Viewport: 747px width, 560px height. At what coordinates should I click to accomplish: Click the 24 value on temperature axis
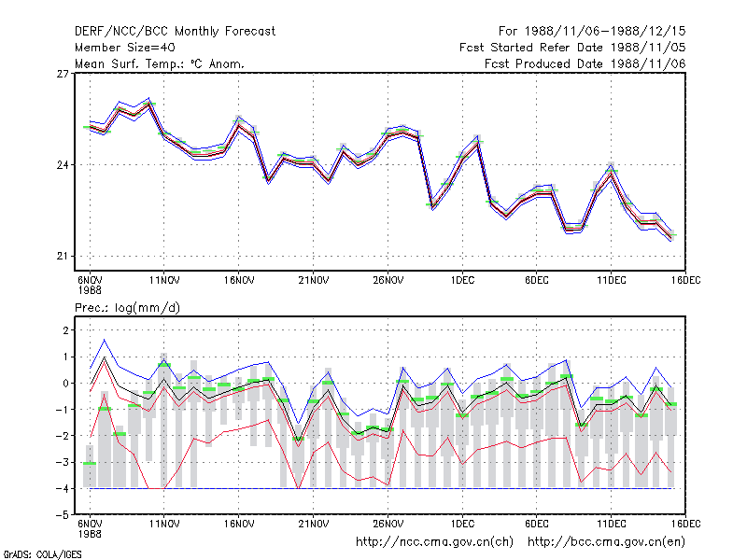(x=63, y=165)
